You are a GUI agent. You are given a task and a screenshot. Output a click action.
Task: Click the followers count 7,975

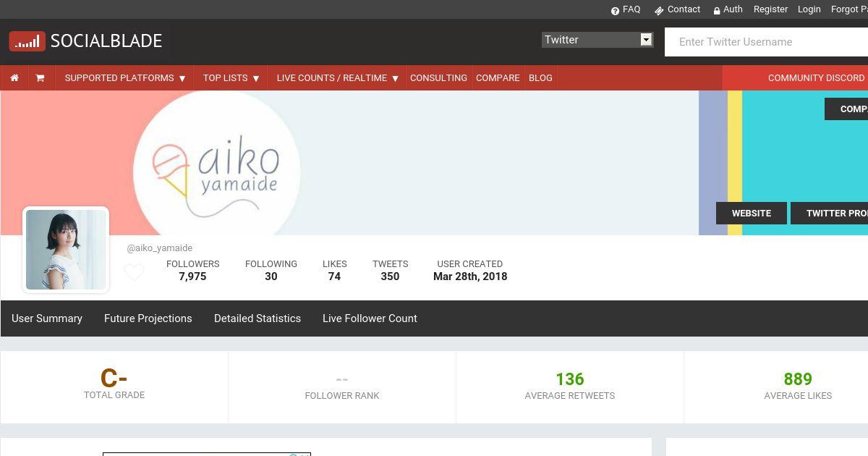coord(192,276)
